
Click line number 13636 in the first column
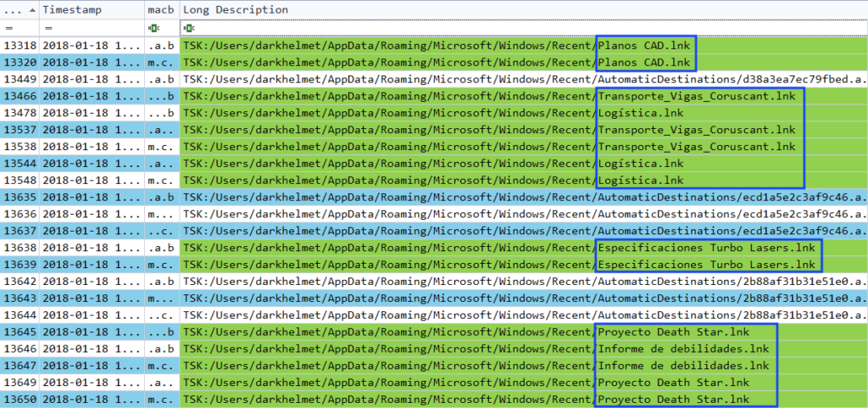click(x=20, y=214)
